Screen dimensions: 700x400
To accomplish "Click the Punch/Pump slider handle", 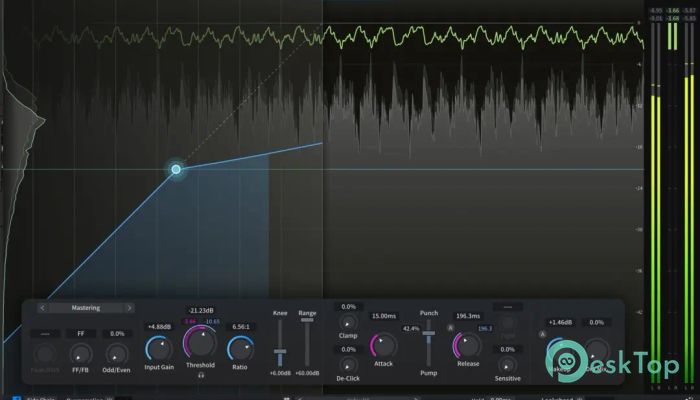I will coord(429,333).
